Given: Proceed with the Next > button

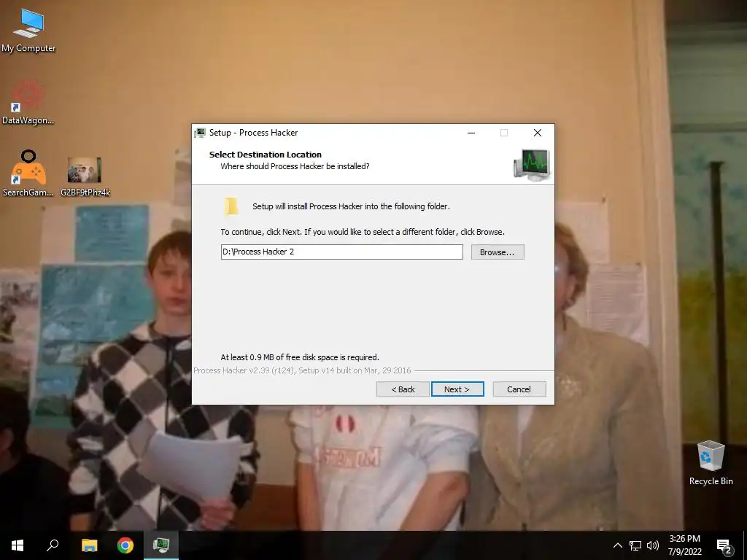Looking at the screenshot, I should pyautogui.click(x=457, y=389).
